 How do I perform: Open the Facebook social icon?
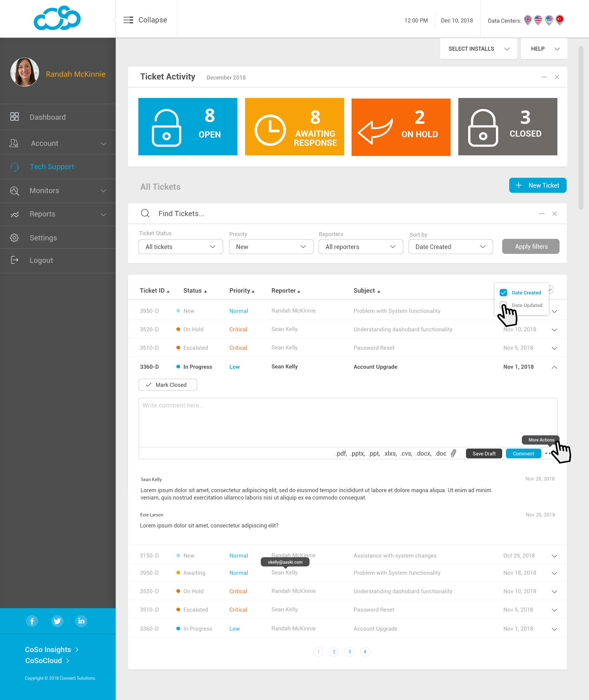[32, 621]
